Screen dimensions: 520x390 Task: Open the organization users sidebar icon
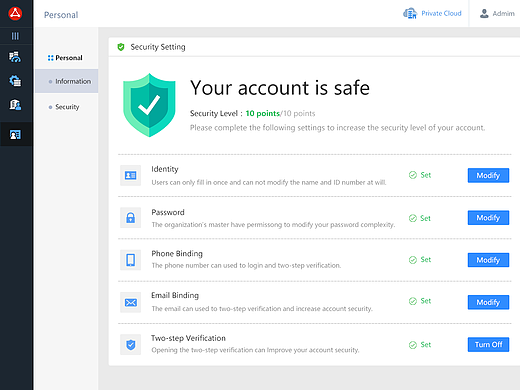pos(15,105)
